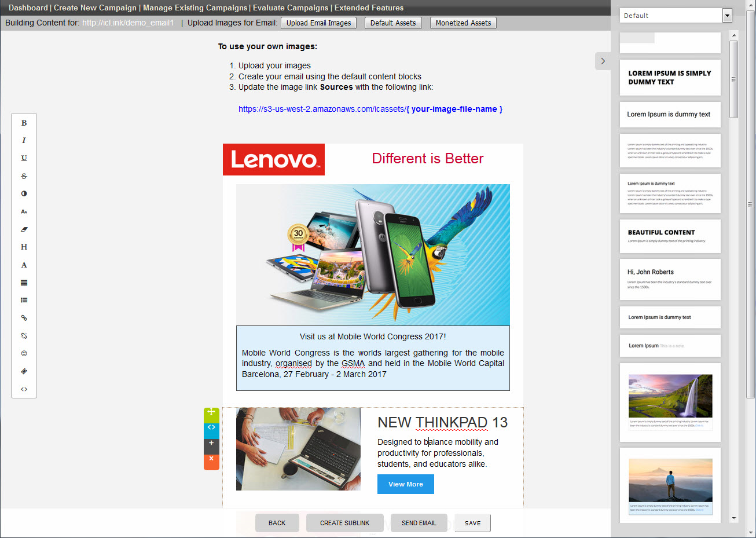This screenshot has height=538, width=756.
Task: Open HTML source view from text toolbar
Action: (24, 389)
